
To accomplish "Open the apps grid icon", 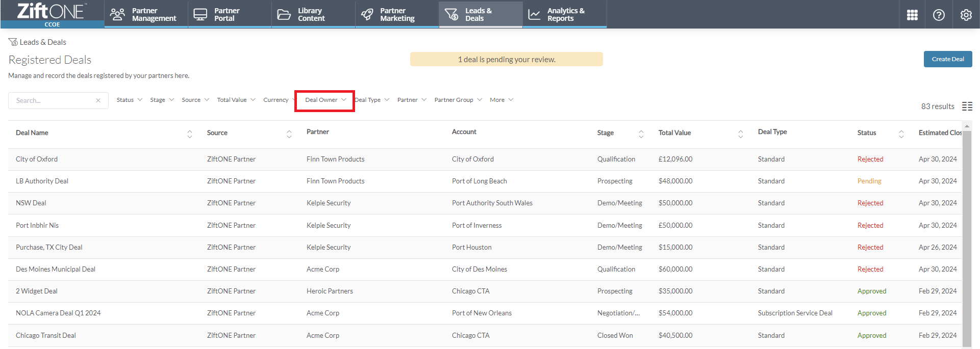I will point(912,15).
